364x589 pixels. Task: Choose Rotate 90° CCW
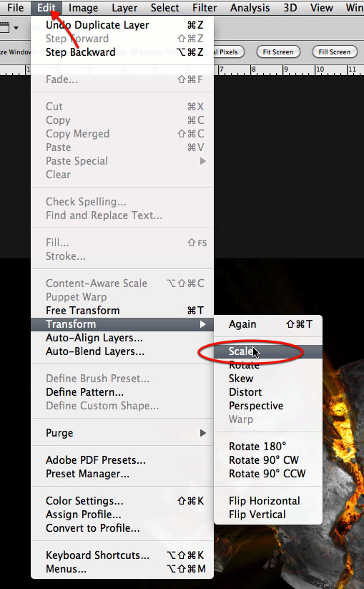tap(268, 473)
